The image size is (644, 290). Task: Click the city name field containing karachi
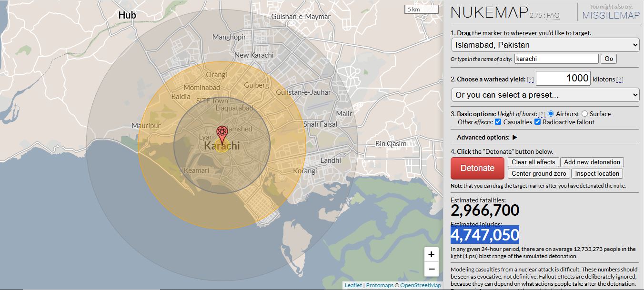coord(556,59)
